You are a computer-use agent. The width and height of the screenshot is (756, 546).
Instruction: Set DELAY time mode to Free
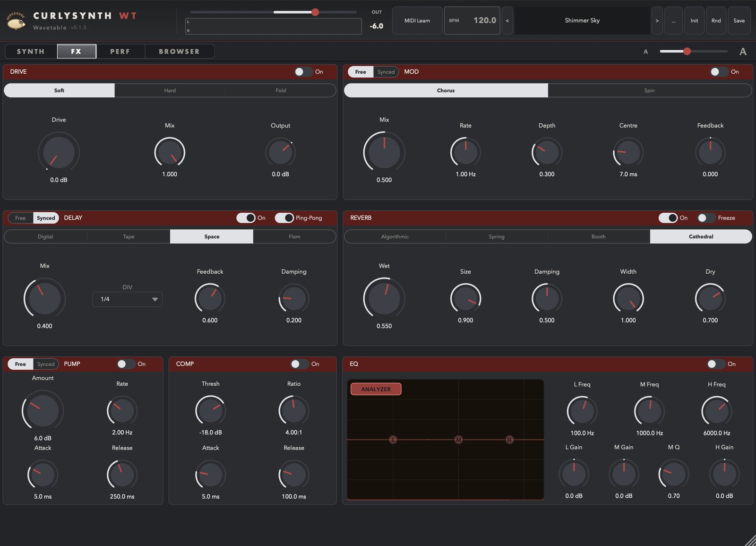pos(20,218)
